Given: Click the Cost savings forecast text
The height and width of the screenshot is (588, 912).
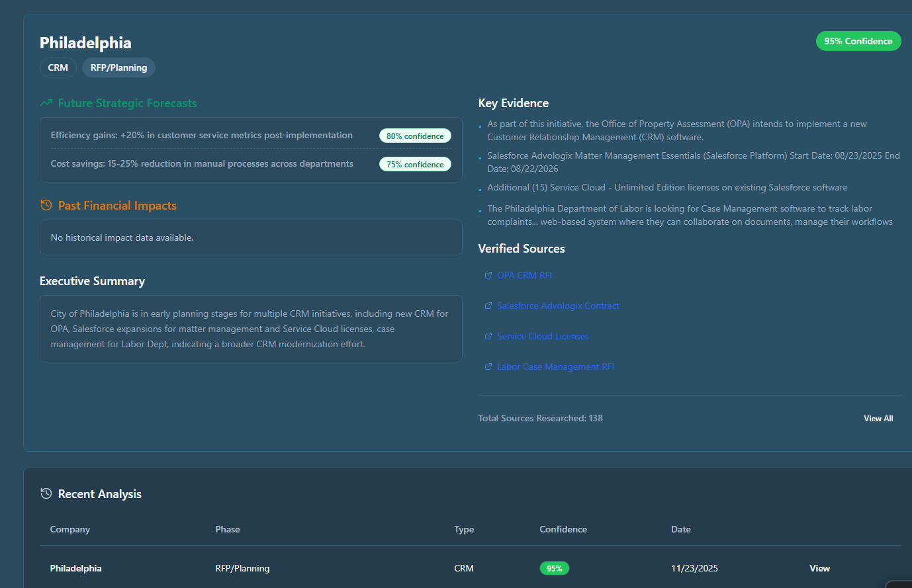Looking at the screenshot, I should (202, 163).
